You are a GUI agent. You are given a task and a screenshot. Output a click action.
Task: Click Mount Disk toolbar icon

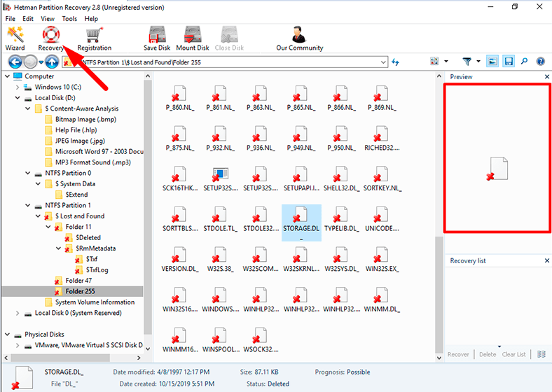(193, 35)
